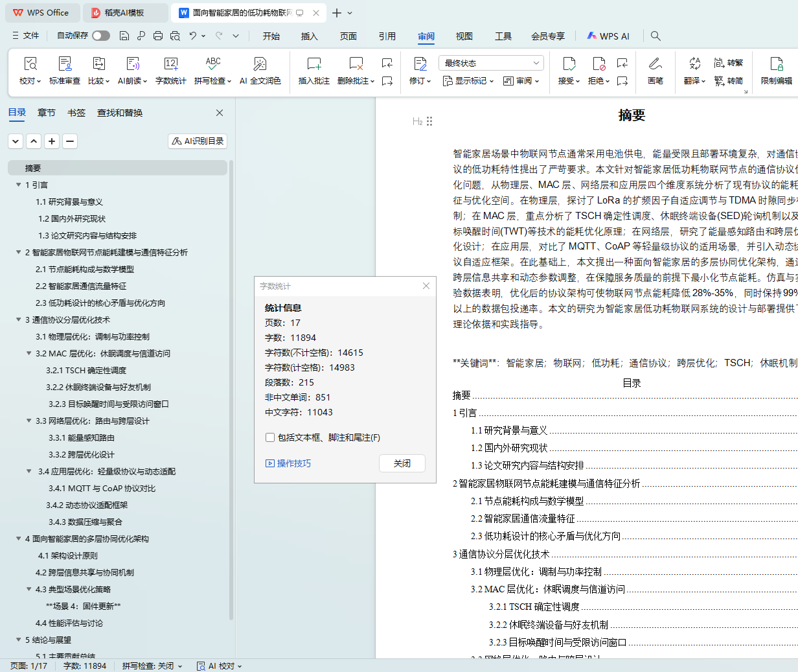
Task: Click the AI识别目录 button
Action: 198,141
